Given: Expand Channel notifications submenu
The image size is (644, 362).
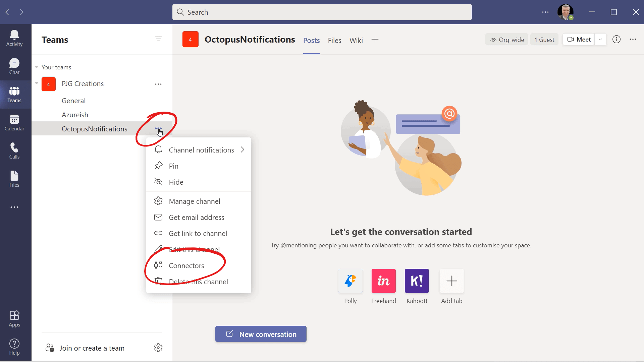Looking at the screenshot, I should coord(199,150).
